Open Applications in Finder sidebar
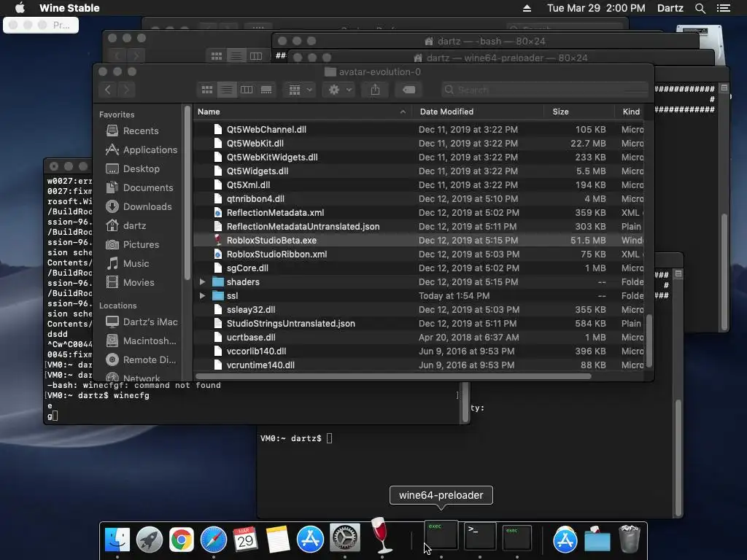The height and width of the screenshot is (560, 747). tap(141, 149)
